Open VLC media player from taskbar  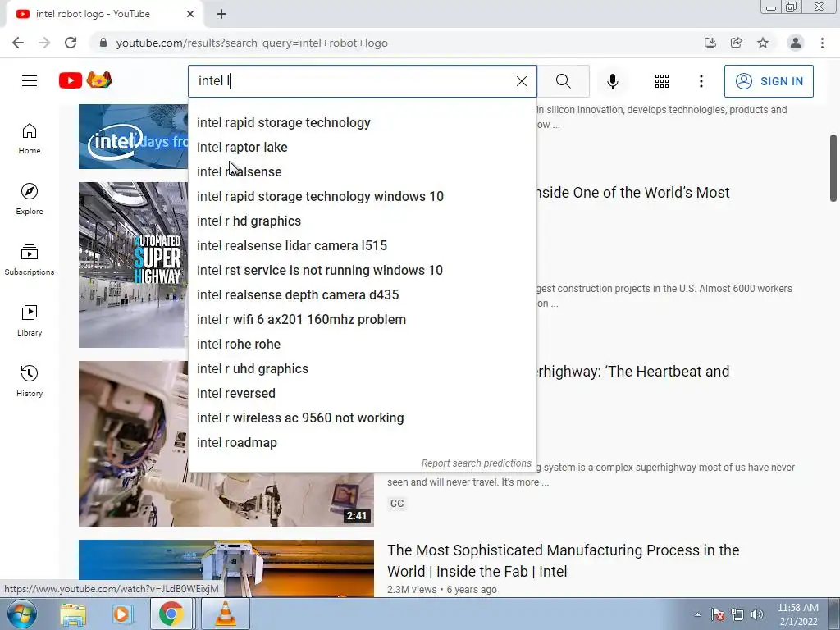click(x=226, y=614)
